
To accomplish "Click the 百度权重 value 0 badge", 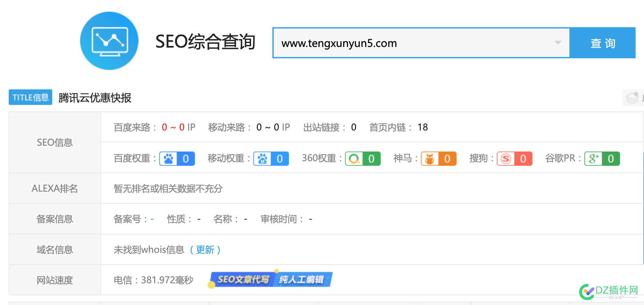I will pos(186,159).
